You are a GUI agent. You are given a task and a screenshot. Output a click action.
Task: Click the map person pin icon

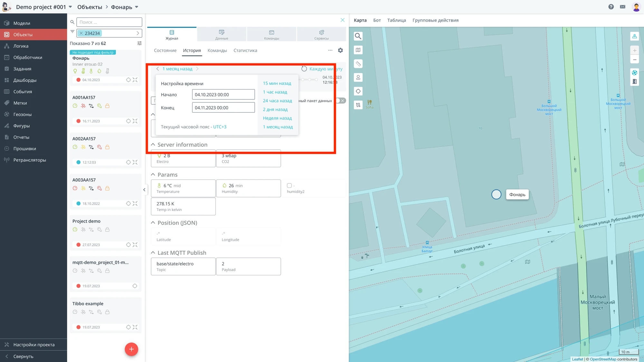tap(358, 78)
